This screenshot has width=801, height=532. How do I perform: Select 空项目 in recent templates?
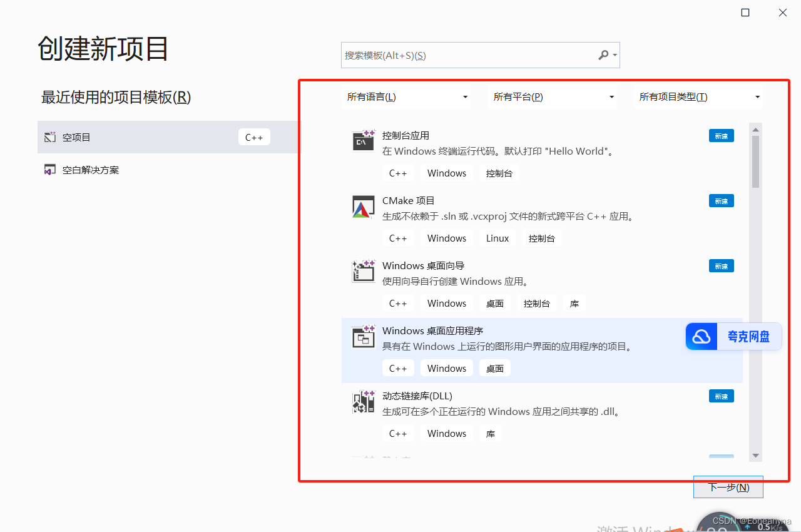pyautogui.click(x=169, y=137)
